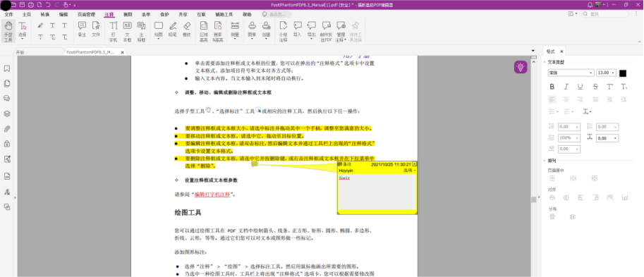Click 邮件发送FDF button
Viewport: 644px width, 277px height.
coord(326,32)
